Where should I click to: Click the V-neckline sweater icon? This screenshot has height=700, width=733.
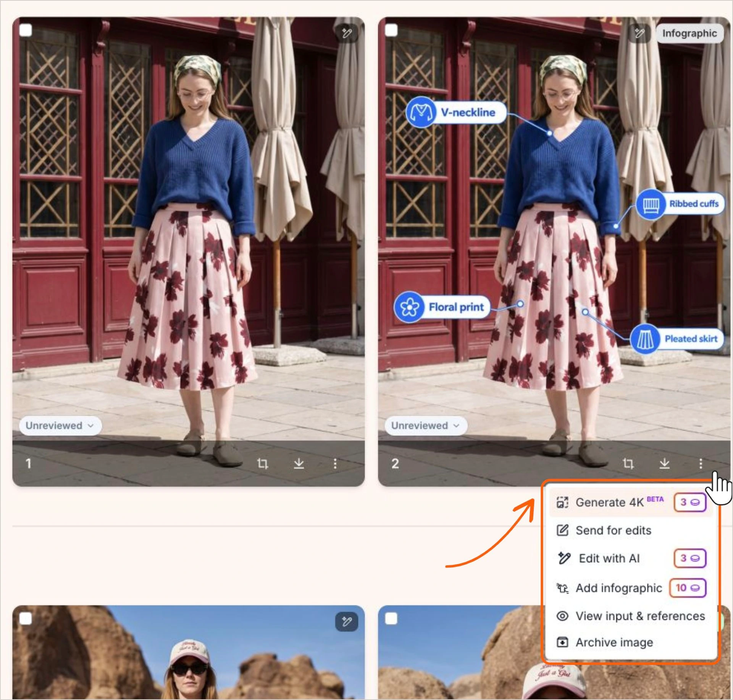(421, 112)
